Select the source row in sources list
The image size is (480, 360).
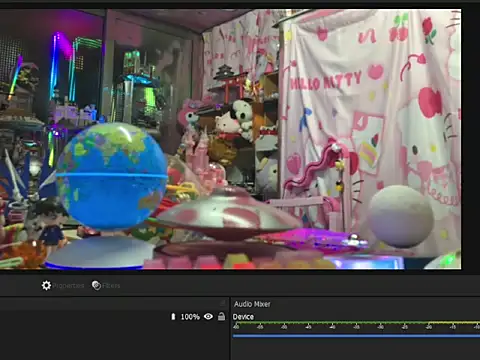click(113, 317)
